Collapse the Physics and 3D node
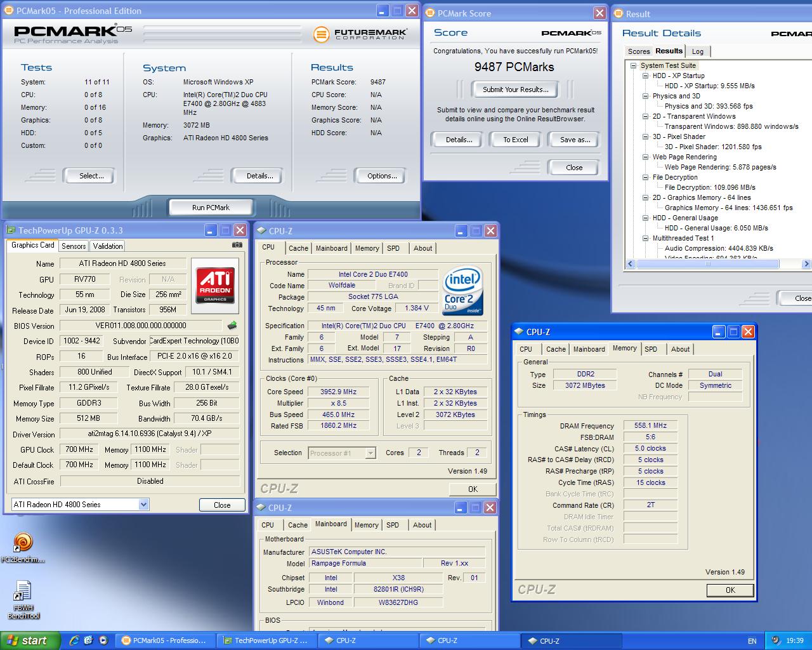The image size is (812, 650). click(x=645, y=96)
